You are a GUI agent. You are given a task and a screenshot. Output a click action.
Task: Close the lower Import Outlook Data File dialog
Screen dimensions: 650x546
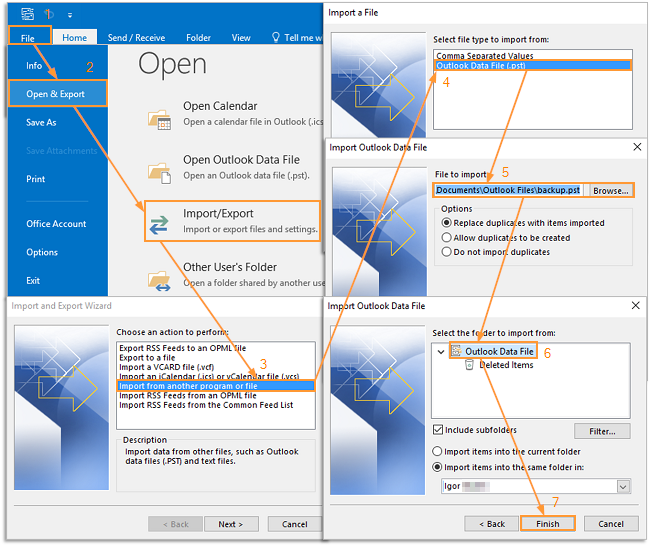[635, 306]
